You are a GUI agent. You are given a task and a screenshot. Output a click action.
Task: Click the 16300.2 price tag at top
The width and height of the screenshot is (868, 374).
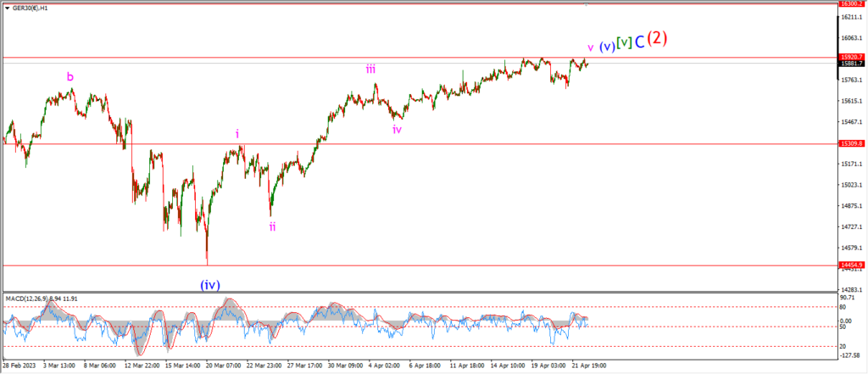point(850,3)
